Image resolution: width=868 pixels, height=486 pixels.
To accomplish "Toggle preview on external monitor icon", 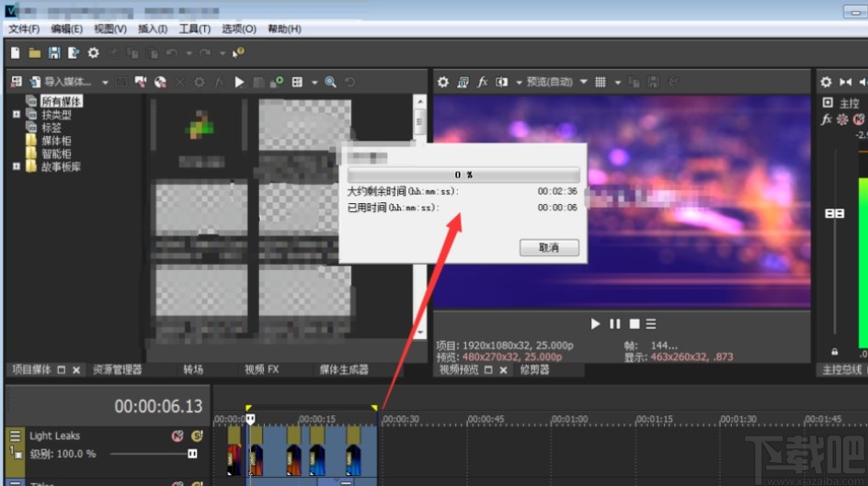I will pos(463,82).
